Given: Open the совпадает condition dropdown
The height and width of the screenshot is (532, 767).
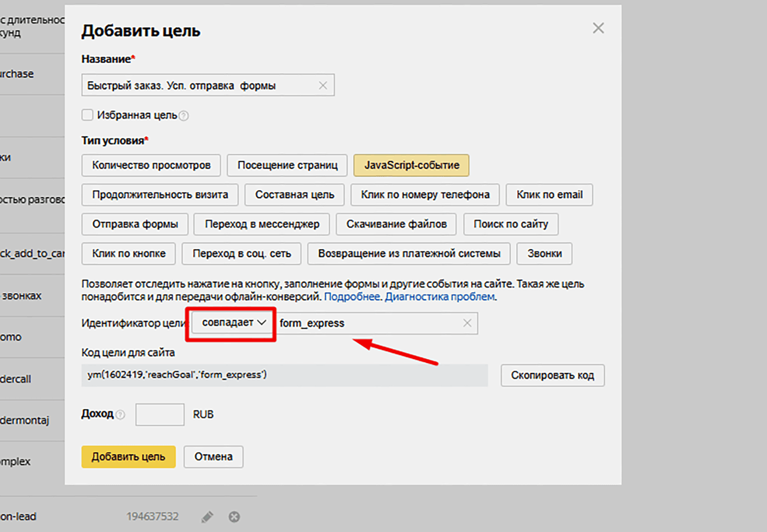Looking at the screenshot, I should coord(234,323).
